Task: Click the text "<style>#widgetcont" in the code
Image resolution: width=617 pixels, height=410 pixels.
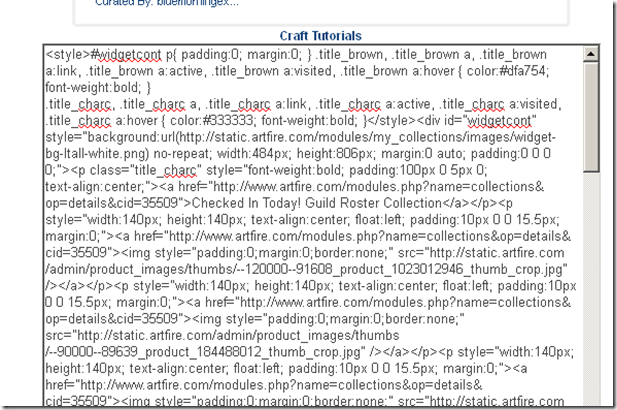Action: point(103,54)
